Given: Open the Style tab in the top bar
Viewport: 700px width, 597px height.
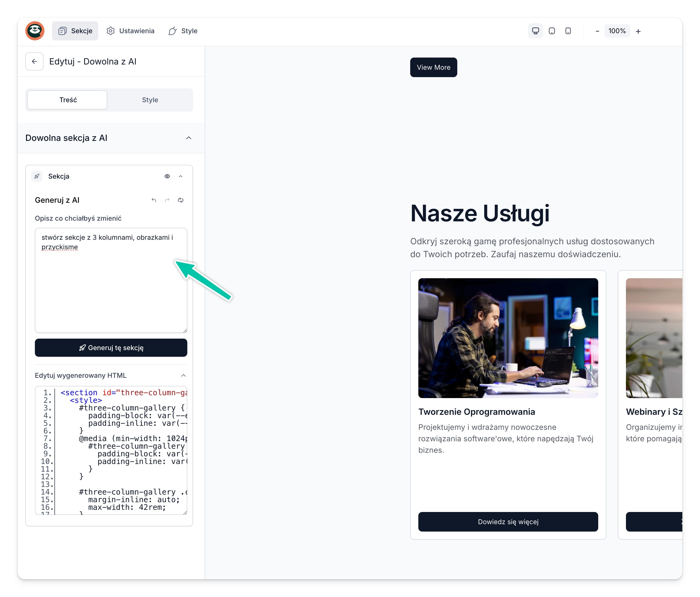Looking at the screenshot, I should pyautogui.click(x=183, y=31).
